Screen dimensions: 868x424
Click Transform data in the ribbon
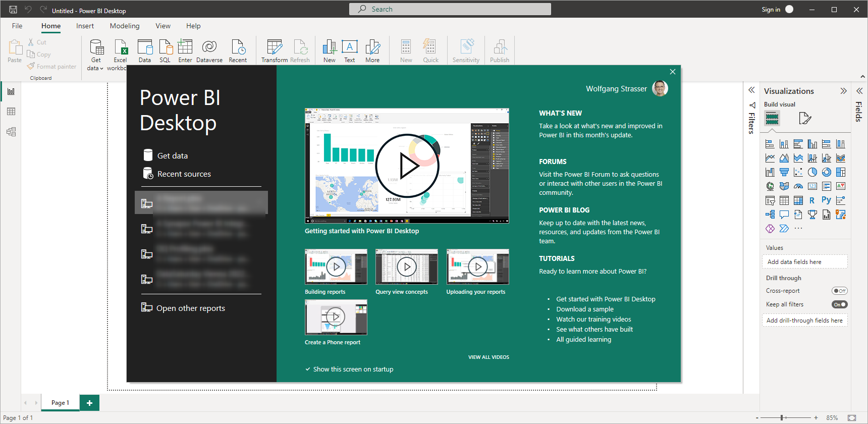coord(275,50)
